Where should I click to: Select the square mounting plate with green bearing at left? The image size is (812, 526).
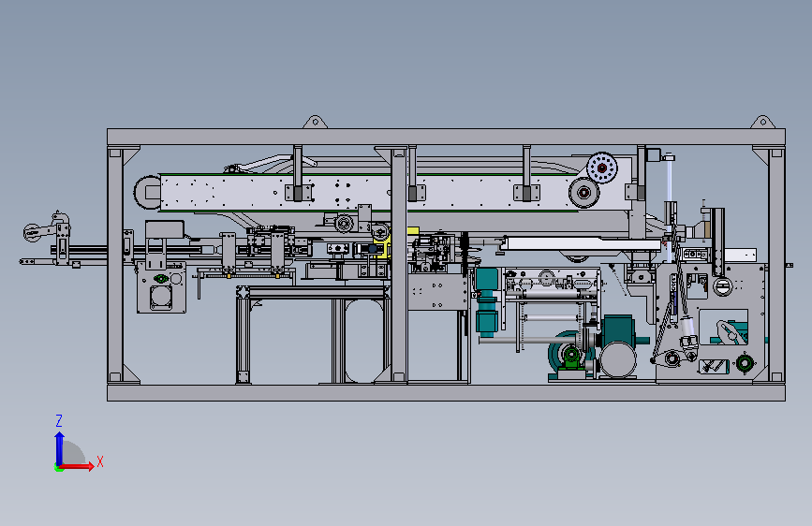click(161, 286)
